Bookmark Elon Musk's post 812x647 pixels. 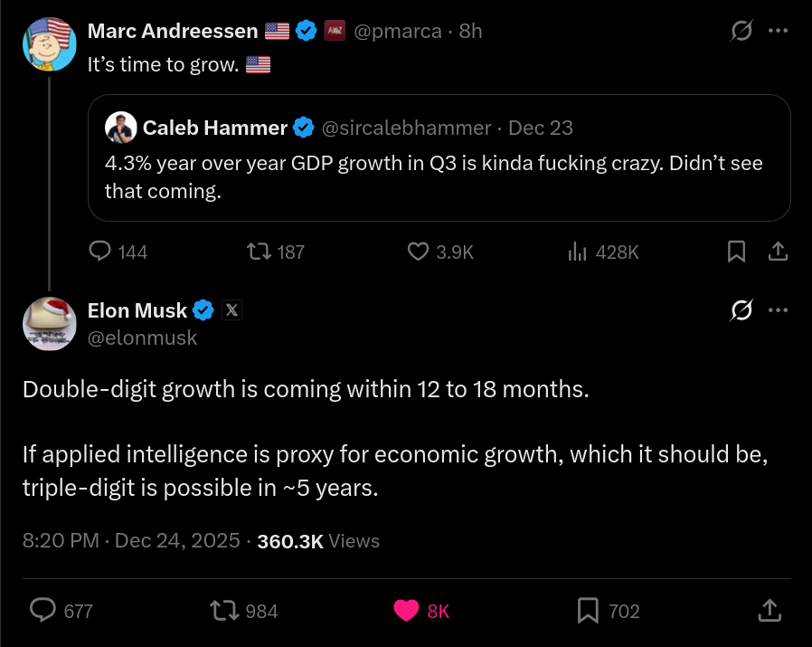589,611
